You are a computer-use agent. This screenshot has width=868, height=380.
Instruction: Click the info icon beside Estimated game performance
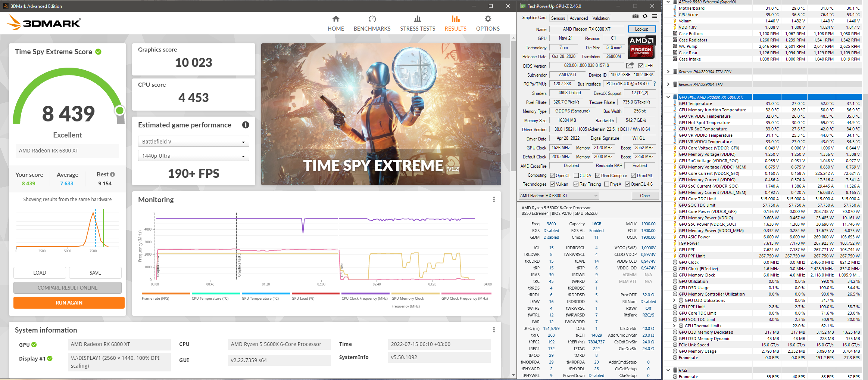(246, 125)
